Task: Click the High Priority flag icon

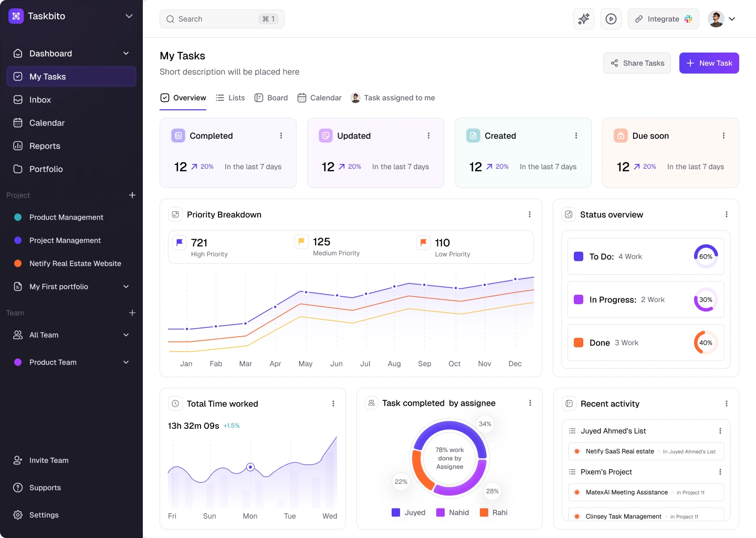Action: [x=180, y=242]
